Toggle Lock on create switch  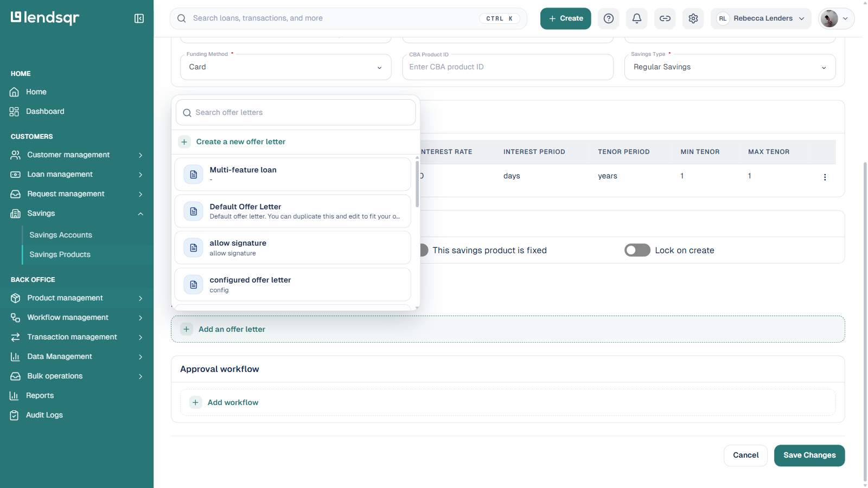click(x=637, y=250)
